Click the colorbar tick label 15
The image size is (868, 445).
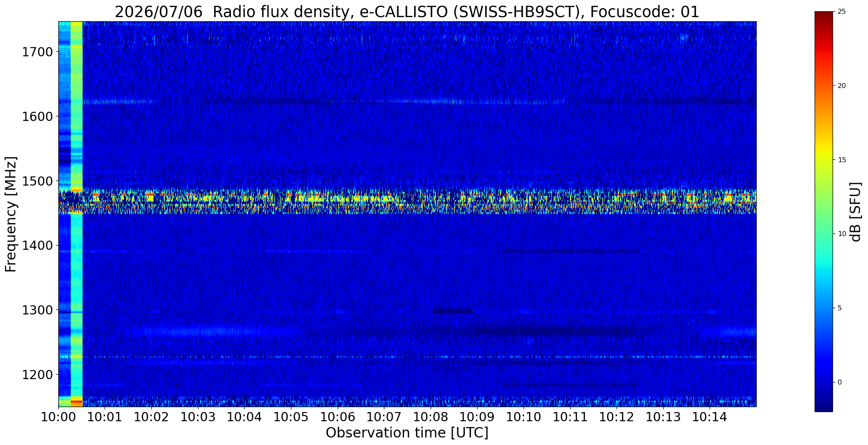pos(841,160)
